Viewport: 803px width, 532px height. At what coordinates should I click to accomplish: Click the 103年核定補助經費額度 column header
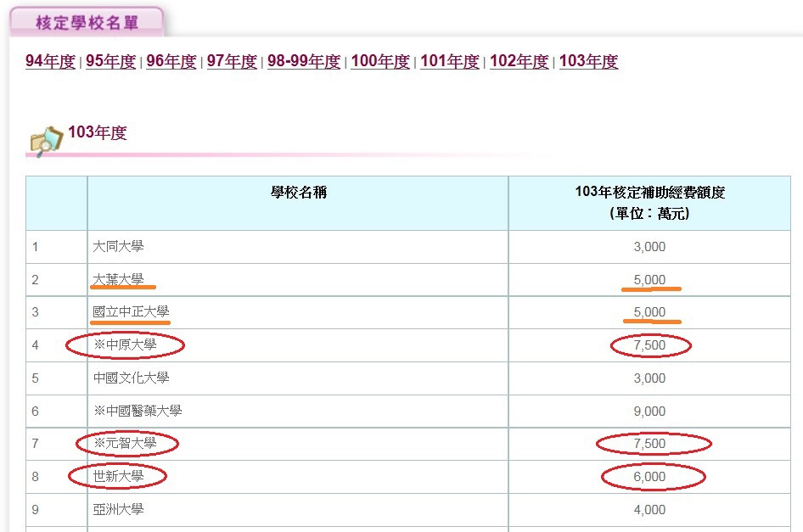[x=650, y=203]
